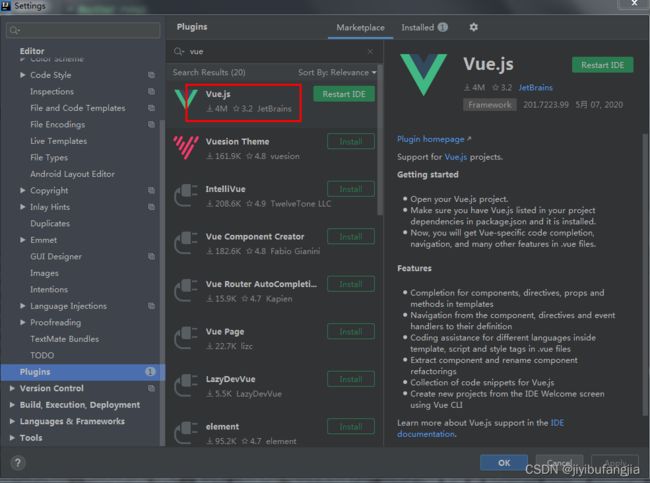This screenshot has width=650, height=483.
Task: Open the plugins settings gear menu
Action: (473, 27)
